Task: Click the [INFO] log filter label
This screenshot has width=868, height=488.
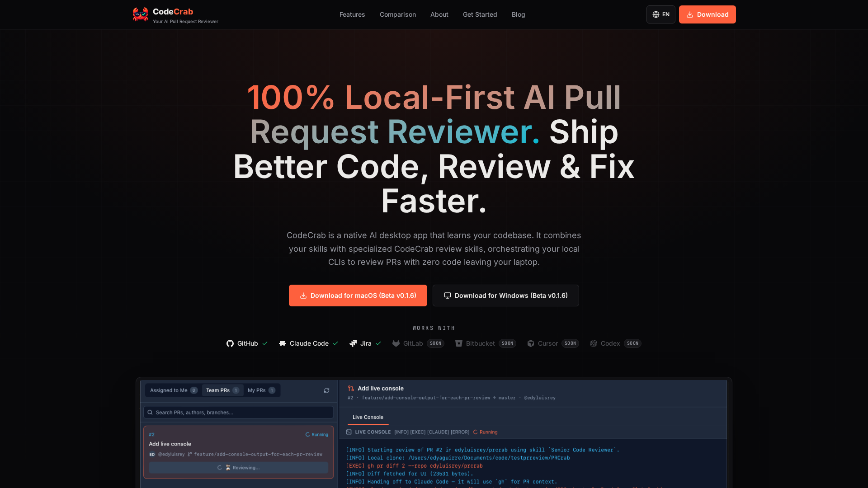Action: point(401,432)
